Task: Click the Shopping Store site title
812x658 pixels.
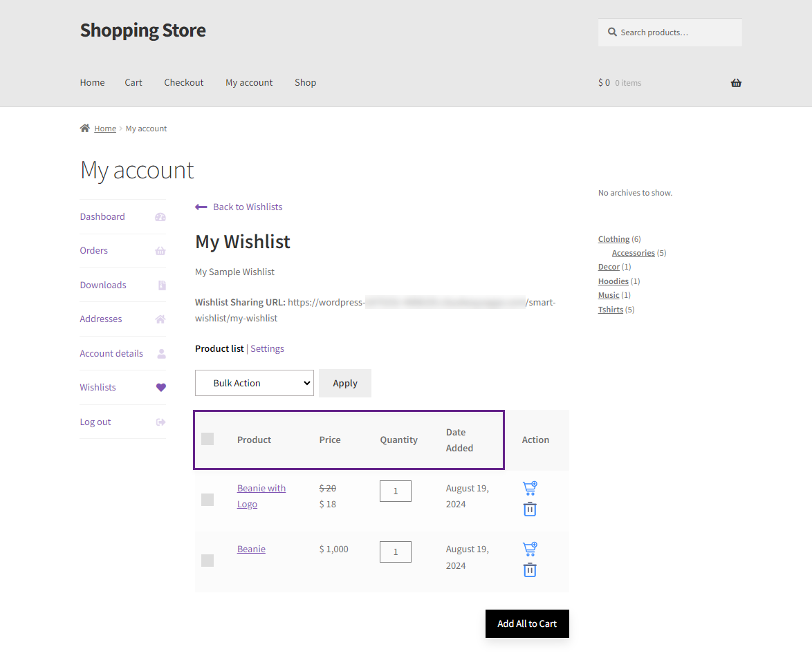Action: [143, 30]
